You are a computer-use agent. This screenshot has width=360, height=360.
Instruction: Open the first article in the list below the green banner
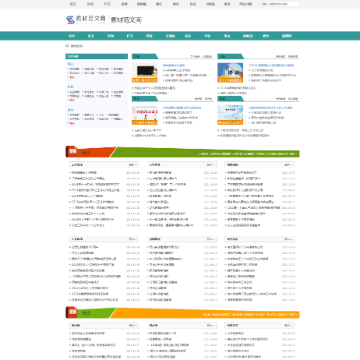click(84, 173)
